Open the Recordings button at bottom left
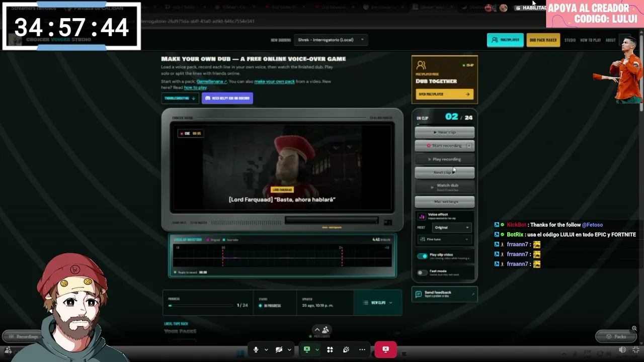Image resolution: width=644 pixels, height=362 pixels. tap(22, 336)
